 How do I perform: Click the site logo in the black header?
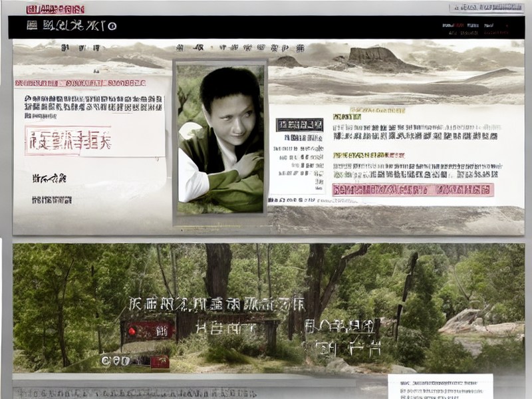(71, 25)
